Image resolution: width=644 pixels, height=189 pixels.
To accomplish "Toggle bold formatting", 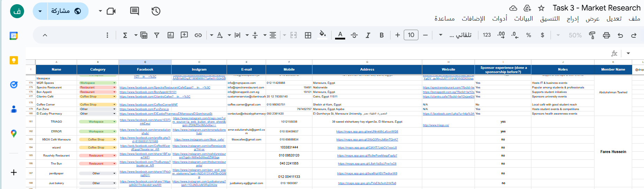I will 382,35.
